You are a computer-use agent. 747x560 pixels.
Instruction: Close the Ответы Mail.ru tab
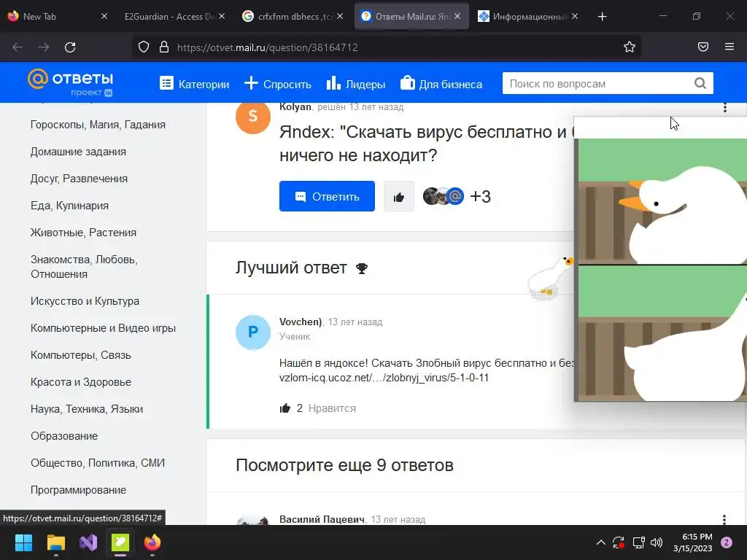[457, 16]
